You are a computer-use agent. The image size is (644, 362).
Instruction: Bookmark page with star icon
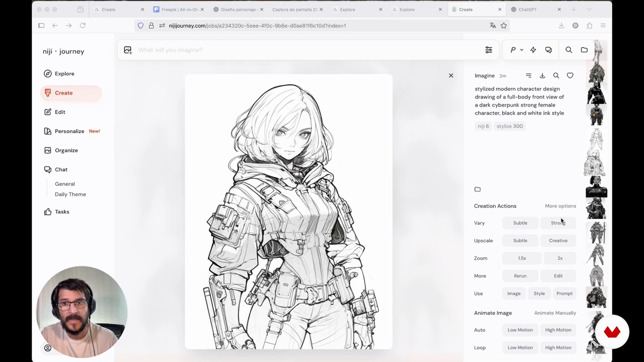(504, 26)
